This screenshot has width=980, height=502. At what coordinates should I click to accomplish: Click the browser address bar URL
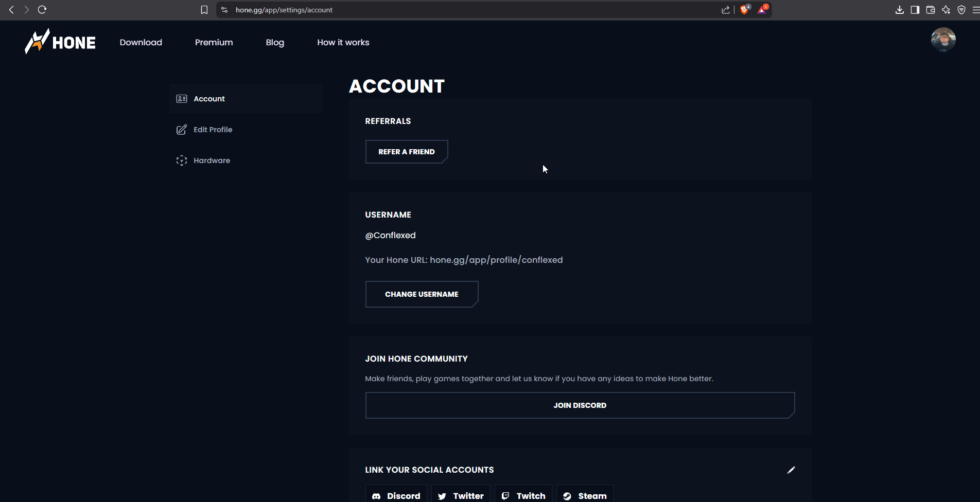point(284,10)
